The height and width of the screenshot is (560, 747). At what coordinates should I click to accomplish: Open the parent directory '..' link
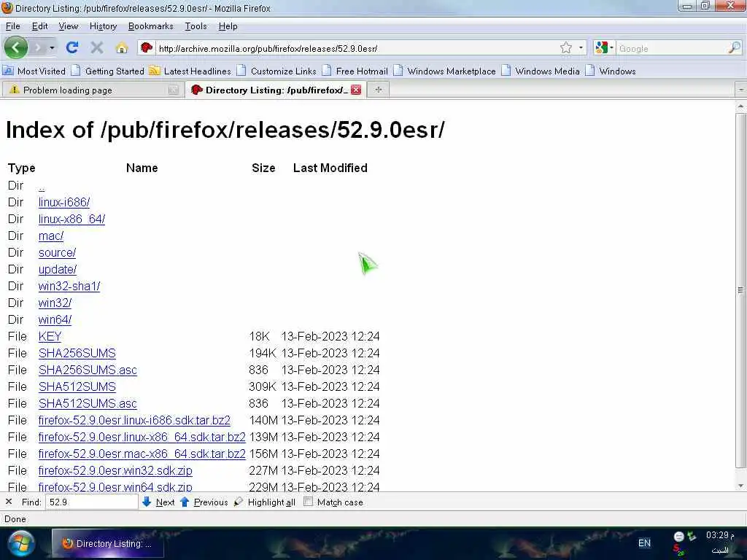[x=42, y=186]
